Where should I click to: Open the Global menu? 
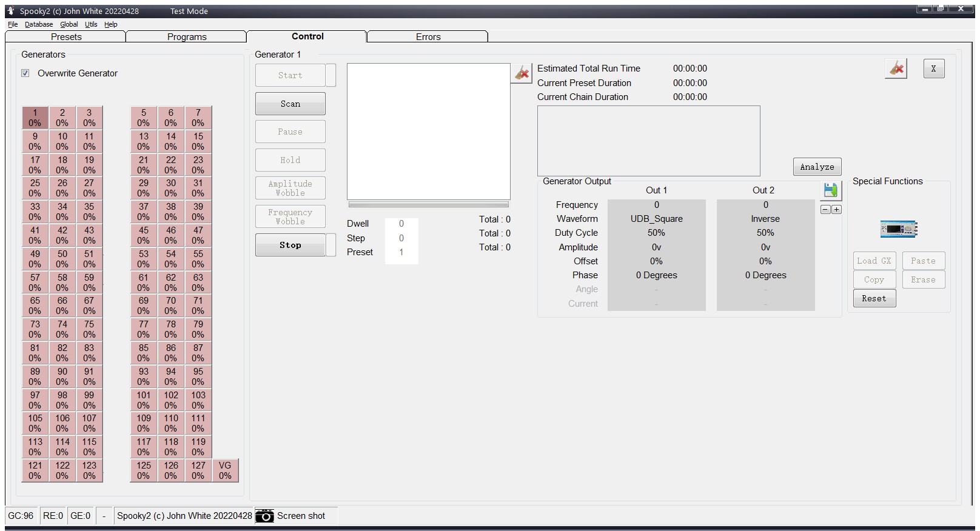point(69,24)
